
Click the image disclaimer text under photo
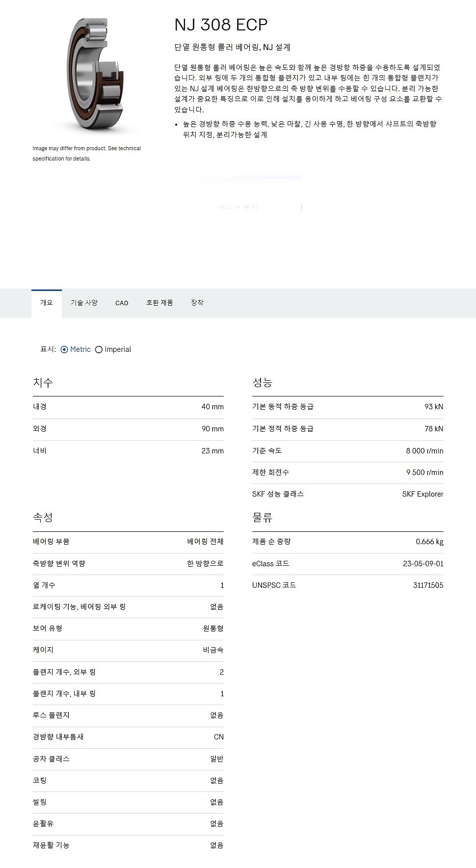click(87, 154)
